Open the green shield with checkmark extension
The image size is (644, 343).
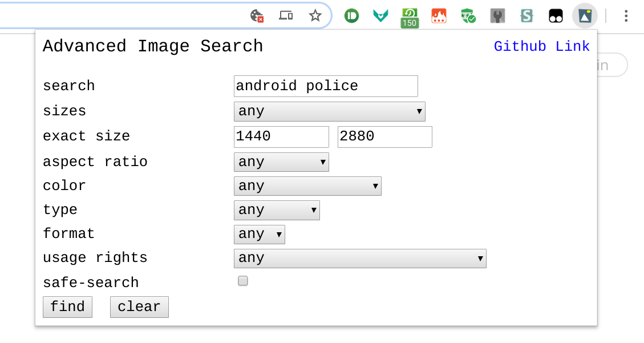(468, 16)
